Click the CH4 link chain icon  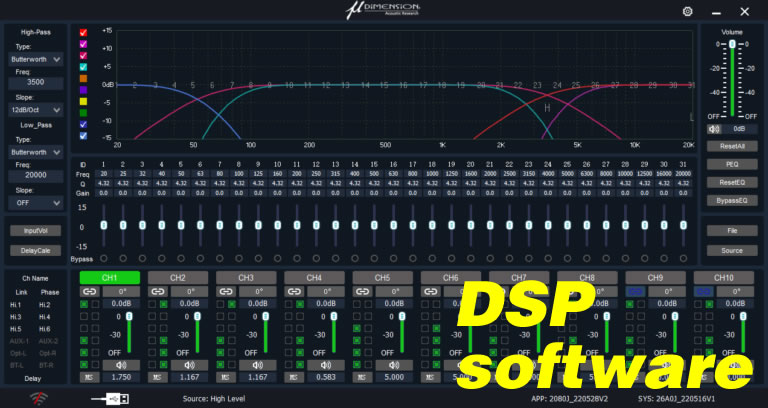294,291
